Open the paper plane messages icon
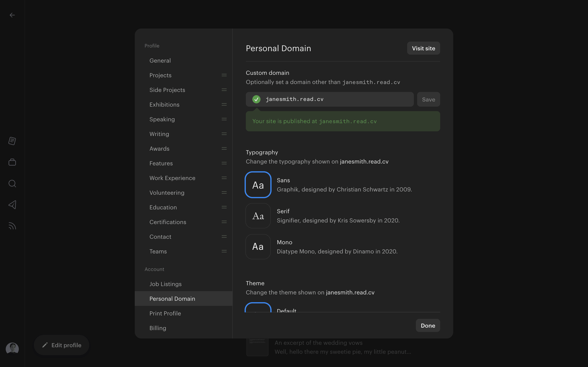This screenshot has height=367, width=588. 12,205
